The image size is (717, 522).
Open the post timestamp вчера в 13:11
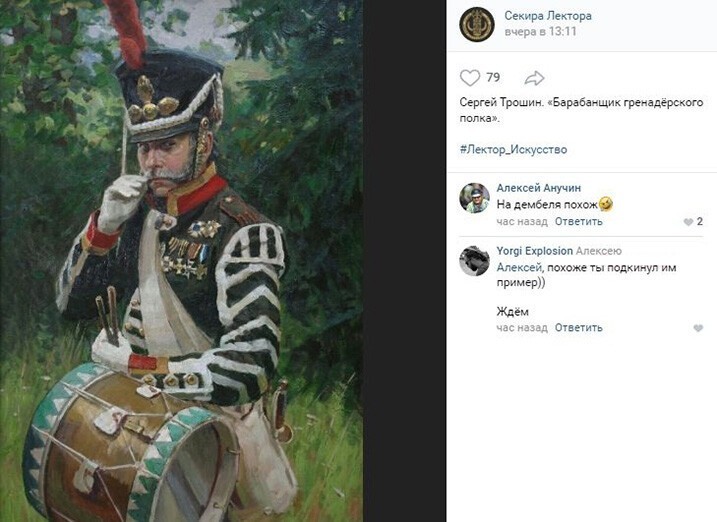540,32
